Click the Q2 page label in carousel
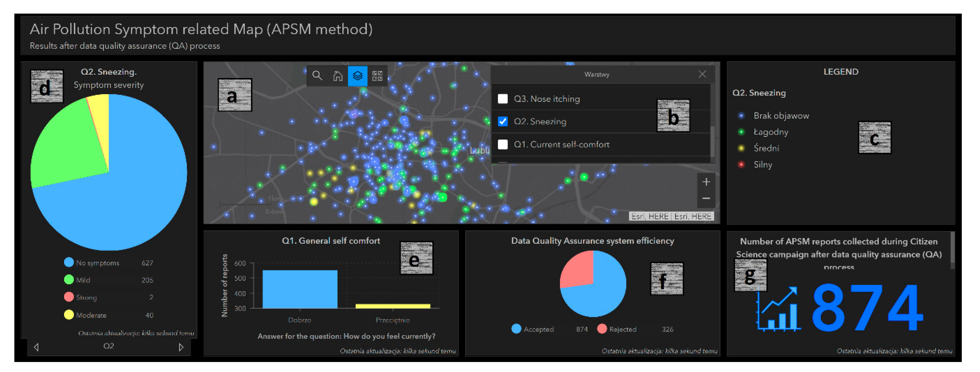This screenshot has height=372, width=980. [108, 346]
